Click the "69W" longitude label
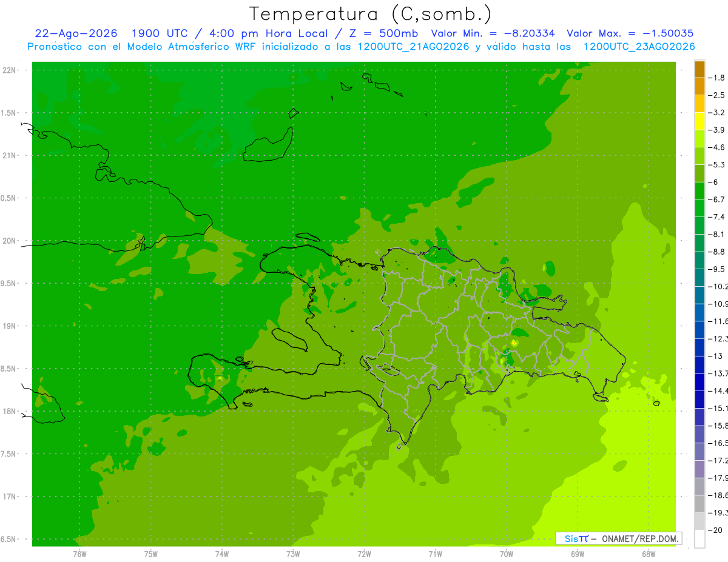728x562 pixels. point(578,554)
